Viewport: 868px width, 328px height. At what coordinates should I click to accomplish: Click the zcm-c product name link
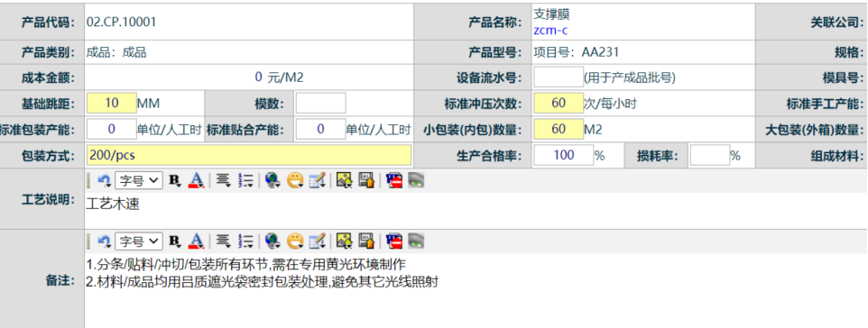550,31
